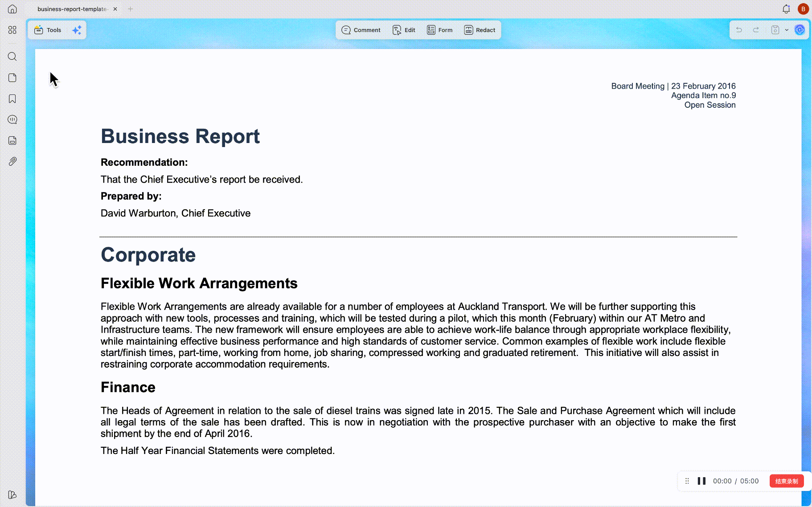Click "That the Chief Executive's report be received."
This screenshot has width=812, height=507.
point(201,180)
